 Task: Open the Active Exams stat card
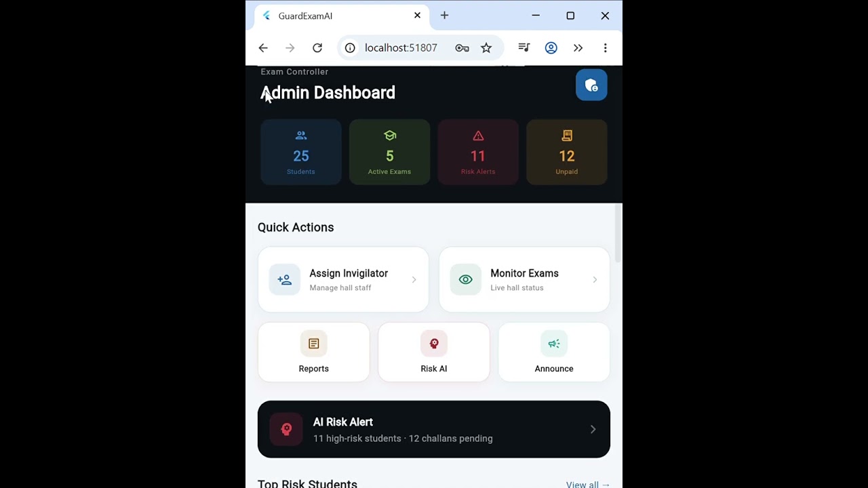pyautogui.click(x=389, y=152)
